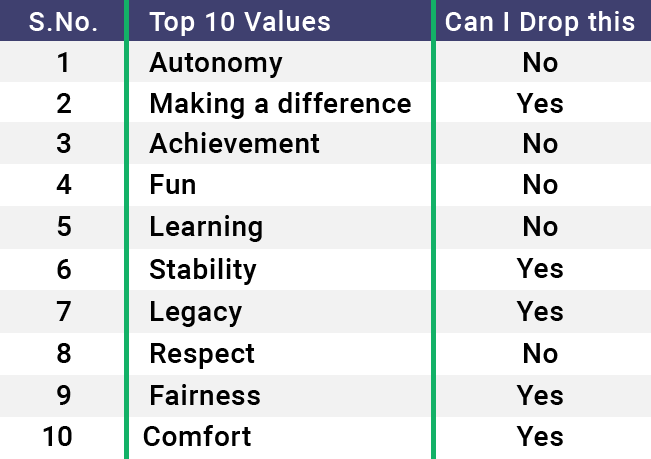
Task: Select the "Legacy" value cell
Action: pos(196,311)
